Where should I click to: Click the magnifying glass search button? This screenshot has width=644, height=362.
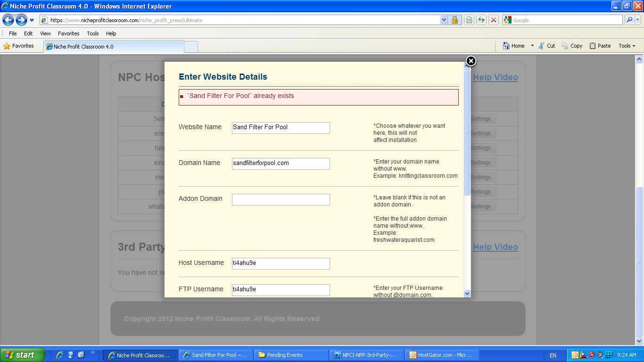coord(629,20)
